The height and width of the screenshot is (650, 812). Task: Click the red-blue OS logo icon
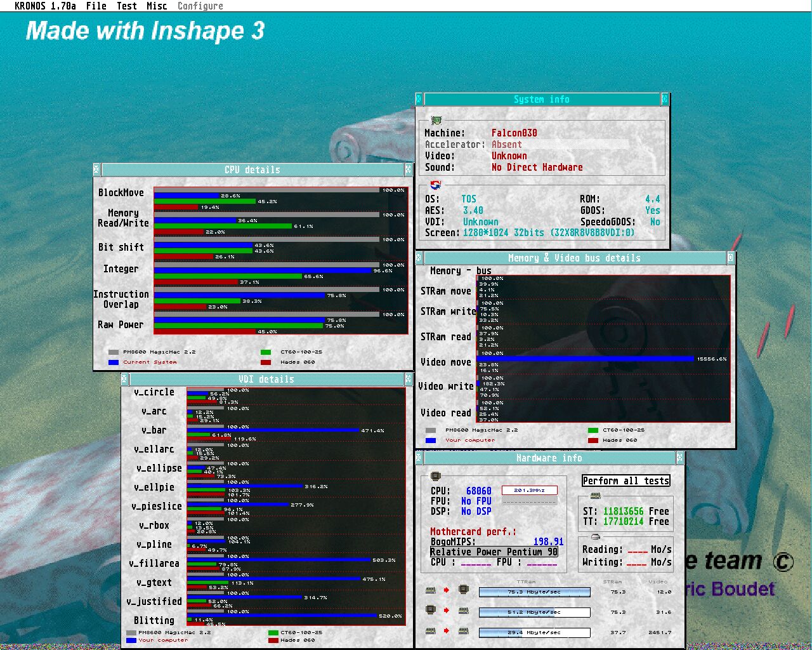click(x=435, y=185)
